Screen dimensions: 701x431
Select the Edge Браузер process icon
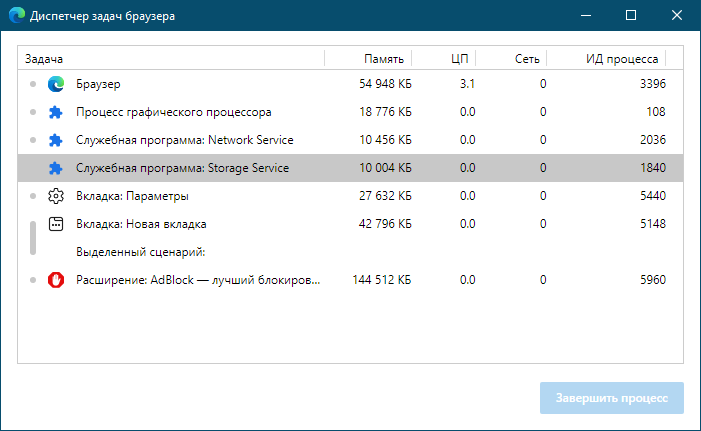pos(56,84)
